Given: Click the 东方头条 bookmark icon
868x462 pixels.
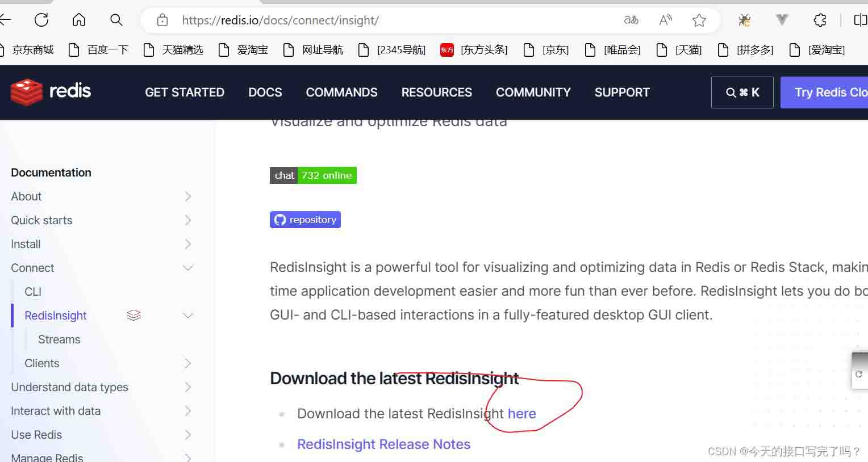Looking at the screenshot, I should click(x=447, y=50).
